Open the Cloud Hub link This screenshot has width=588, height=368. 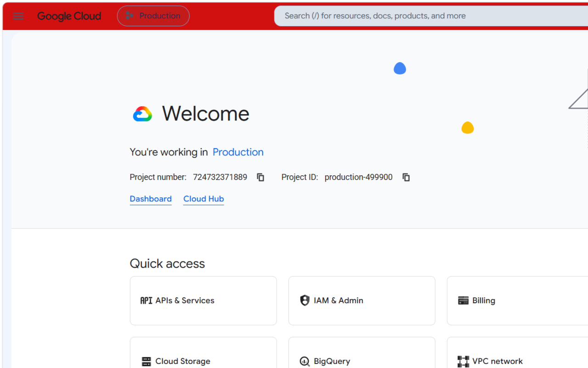pyautogui.click(x=204, y=199)
